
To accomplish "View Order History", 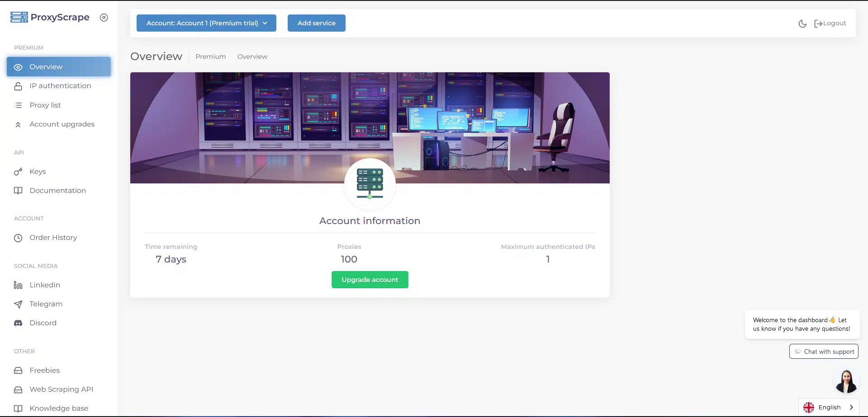I will (59, 238).
